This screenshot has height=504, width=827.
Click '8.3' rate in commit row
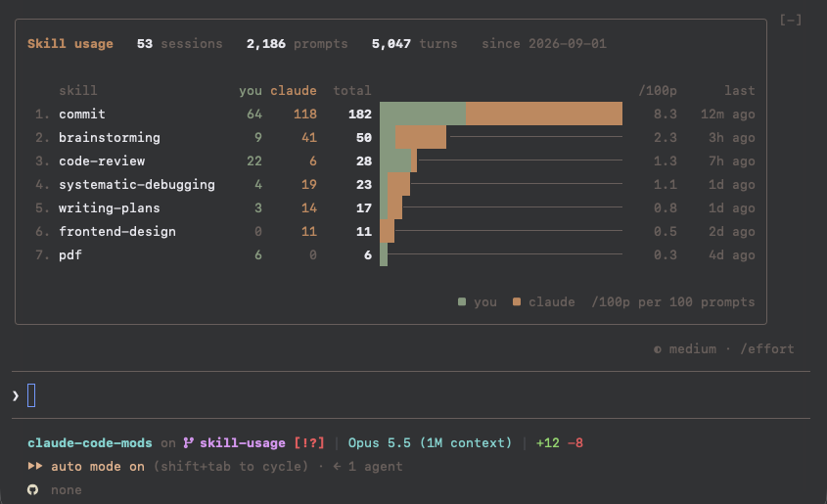(x=666, y=114)
